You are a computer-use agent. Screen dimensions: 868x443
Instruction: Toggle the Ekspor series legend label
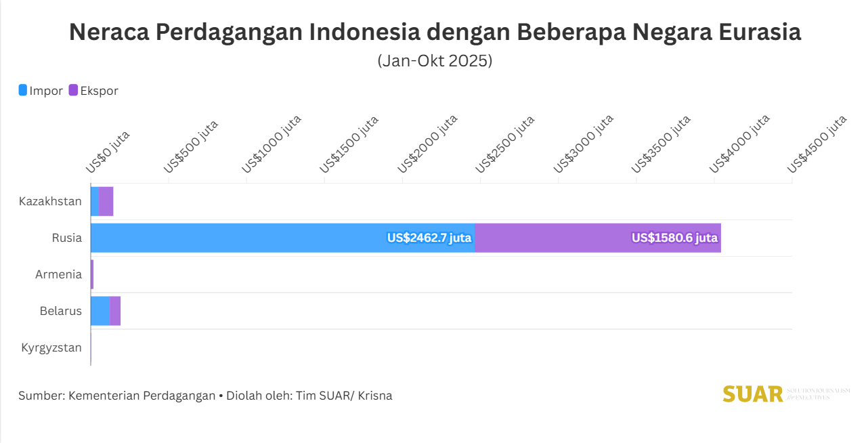pos(99,91)
